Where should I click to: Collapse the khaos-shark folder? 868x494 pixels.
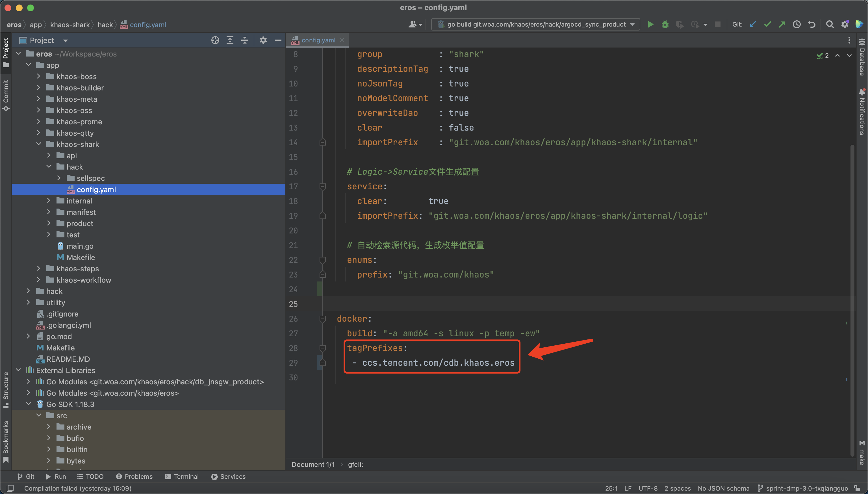[39, 144]
